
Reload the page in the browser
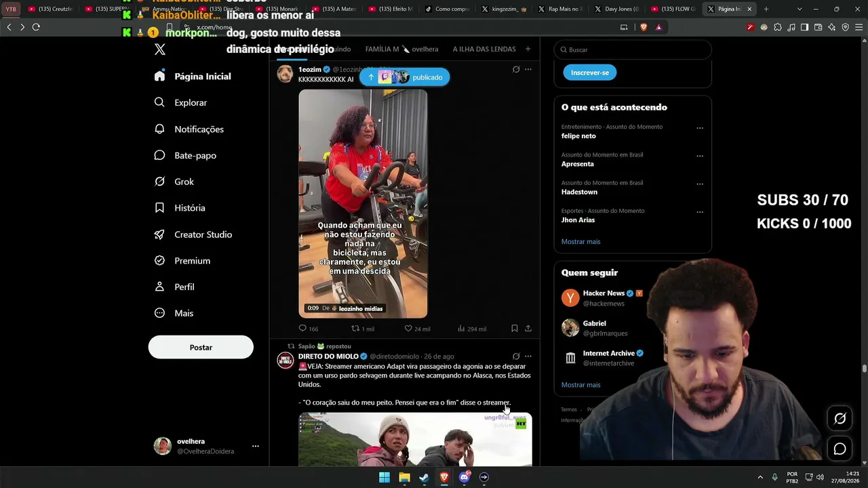pos(36,27)
